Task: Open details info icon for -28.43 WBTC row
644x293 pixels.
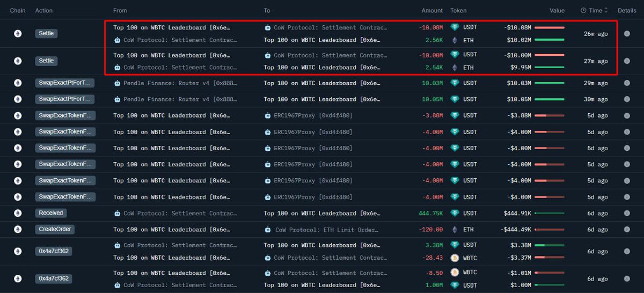Action: click(x=627, y=251)
